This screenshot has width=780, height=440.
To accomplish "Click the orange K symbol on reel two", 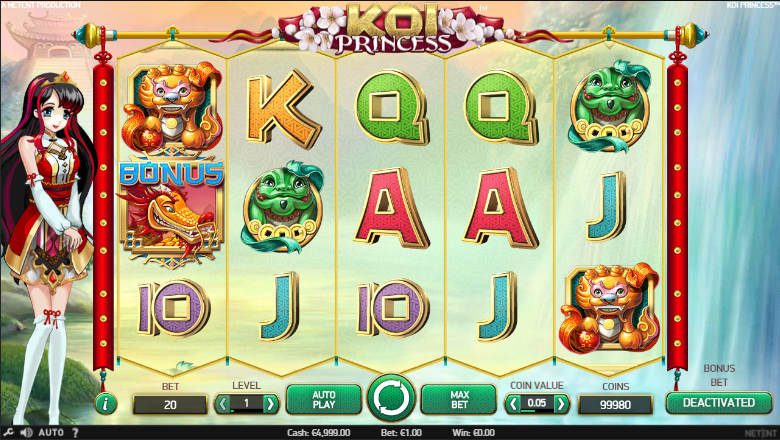I will [283, 109].
